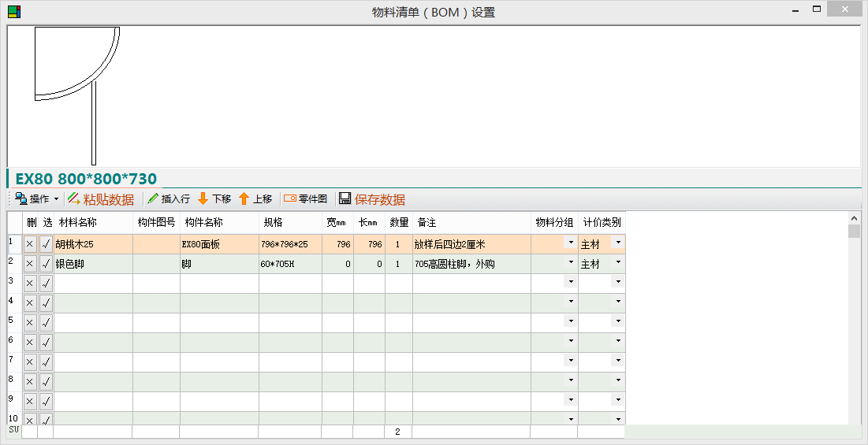Click the 插入行 pencil icon
This screenshot has width=868, height=445.
[153, 199]
